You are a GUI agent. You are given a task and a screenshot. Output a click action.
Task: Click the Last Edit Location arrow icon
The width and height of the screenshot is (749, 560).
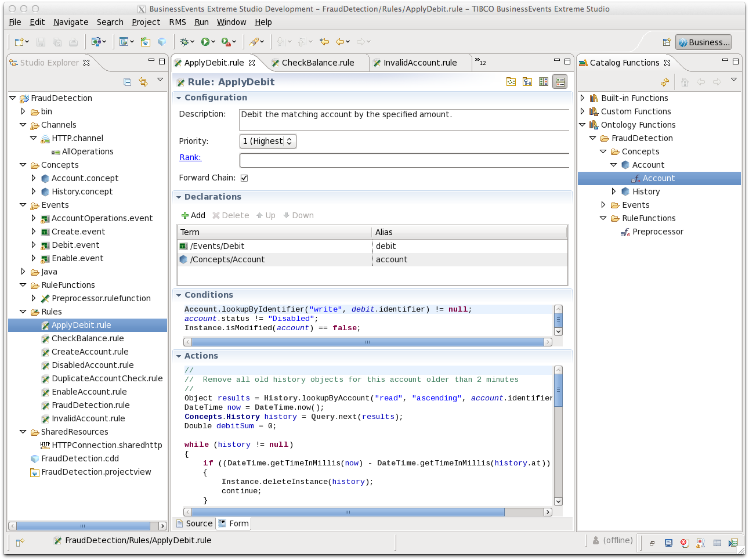324,42
